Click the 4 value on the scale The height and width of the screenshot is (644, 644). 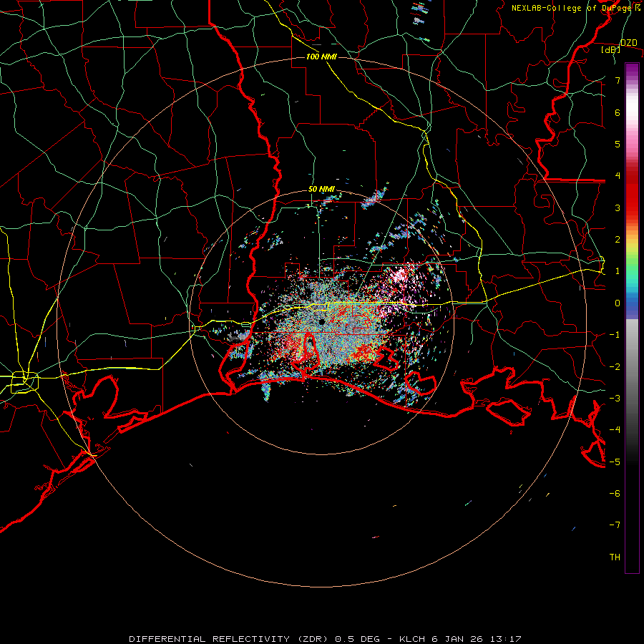(x=618, y=176)
